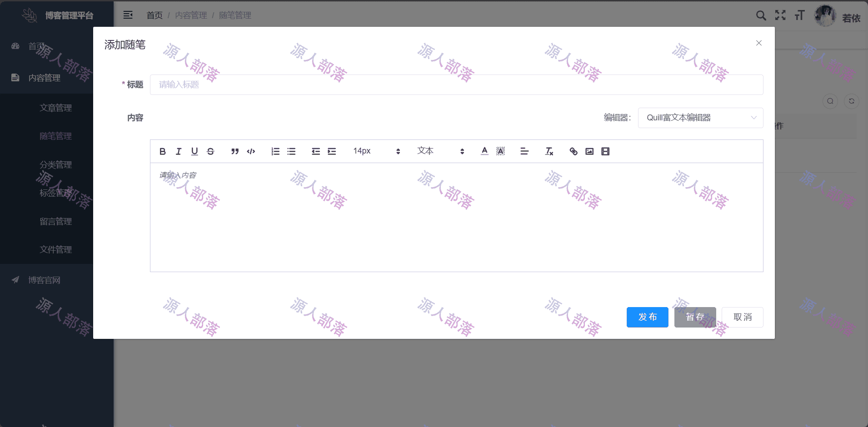Decrease indent of the text
Viewport: 868px width, 427px height.
[316, 151]
